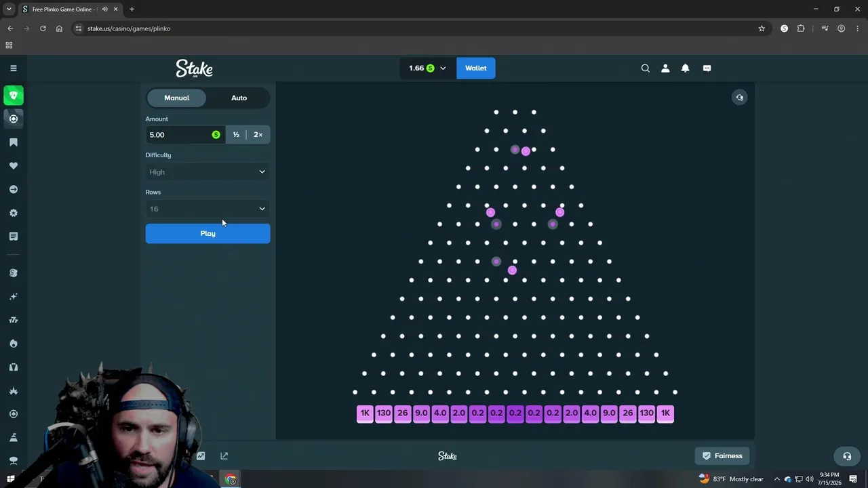Click the leftmost 1K multiplier bucket

tap(365, 413)
